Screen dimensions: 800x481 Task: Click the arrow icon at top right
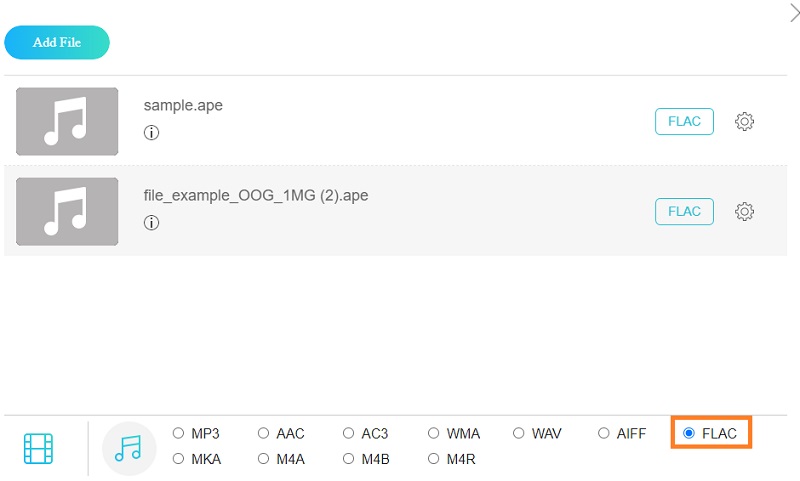point(793,12)
